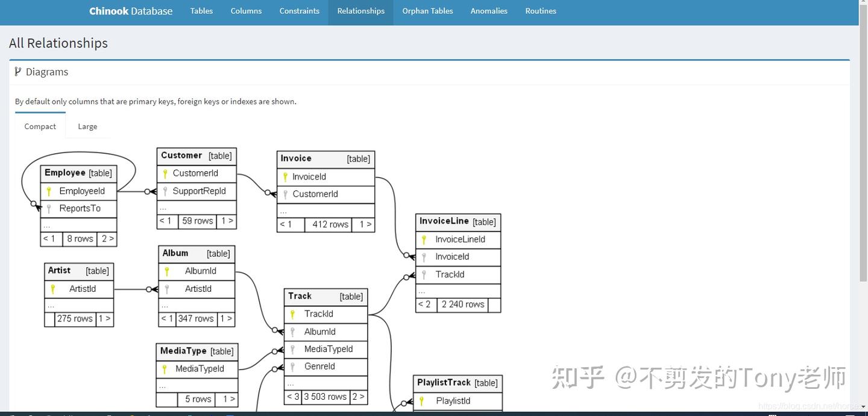Select the foreign key icon beside ArtistId
The image size is (868, 416).
[x=167, y=289]
